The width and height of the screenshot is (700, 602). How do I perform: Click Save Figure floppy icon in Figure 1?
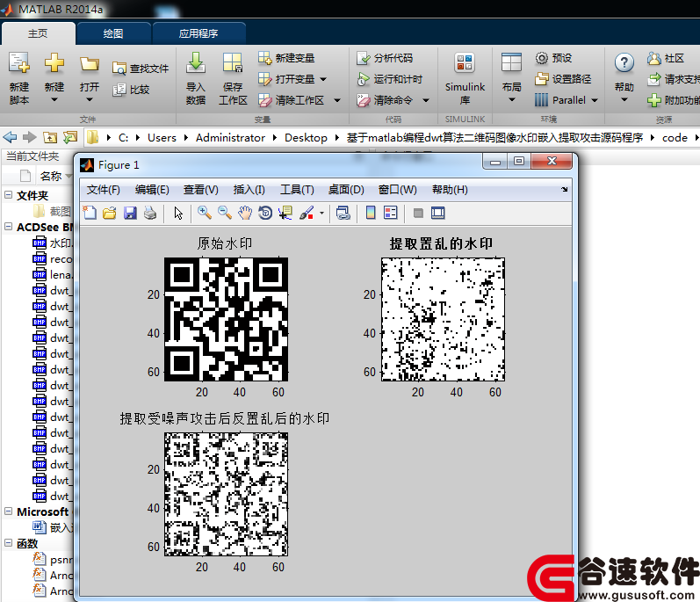coord(130,213)
